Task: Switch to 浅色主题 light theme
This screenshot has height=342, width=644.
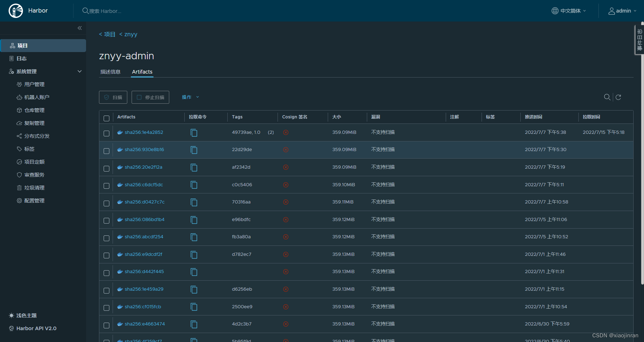Action: coord(23,315)
